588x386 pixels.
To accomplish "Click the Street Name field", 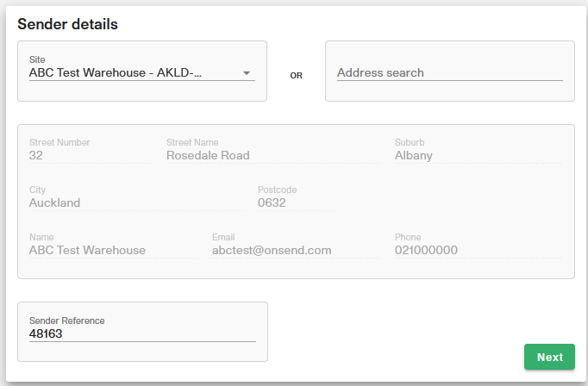I will 267,156.
